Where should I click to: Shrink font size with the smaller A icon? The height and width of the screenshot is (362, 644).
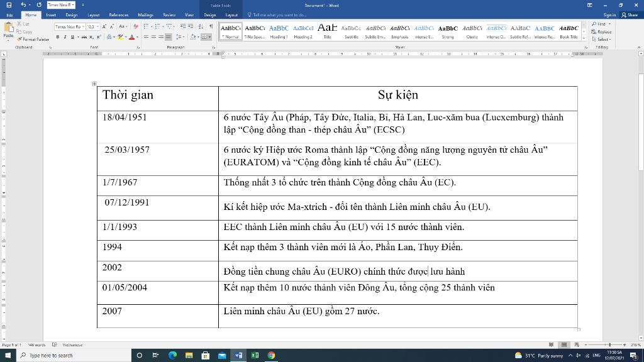[111, 26]
